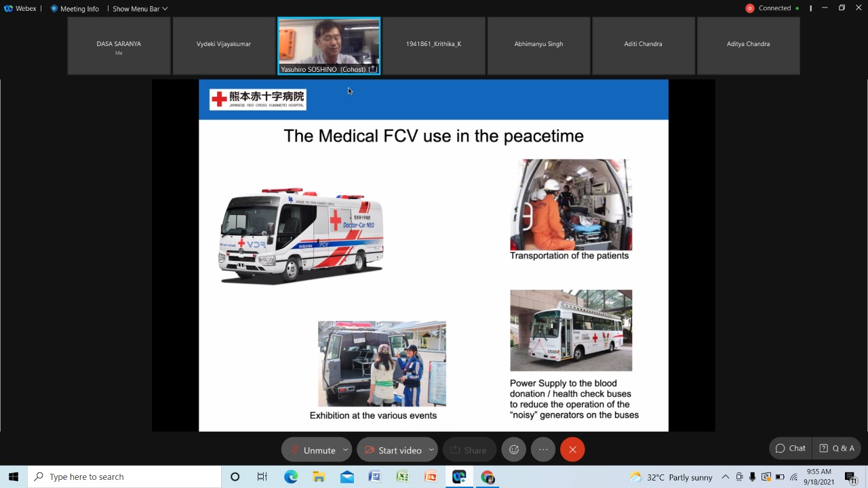Screen dimensions: 868x488
Task: Open the Q & A panel
Action: pyautogui.click(x=837, y=448)
